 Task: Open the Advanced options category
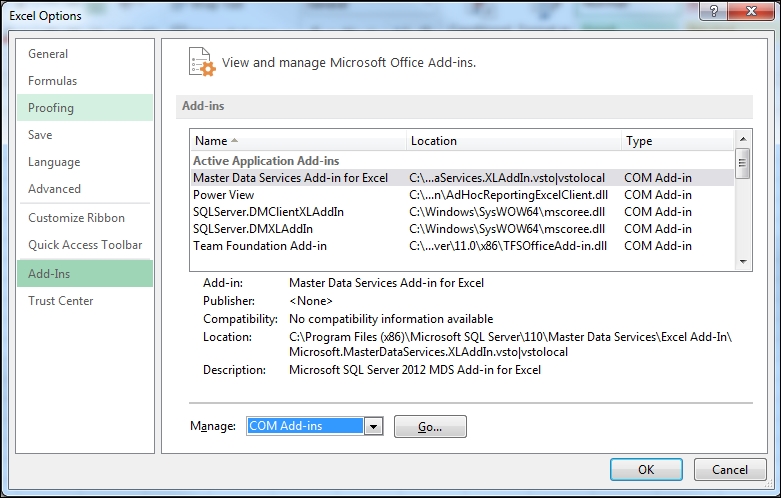85,189
